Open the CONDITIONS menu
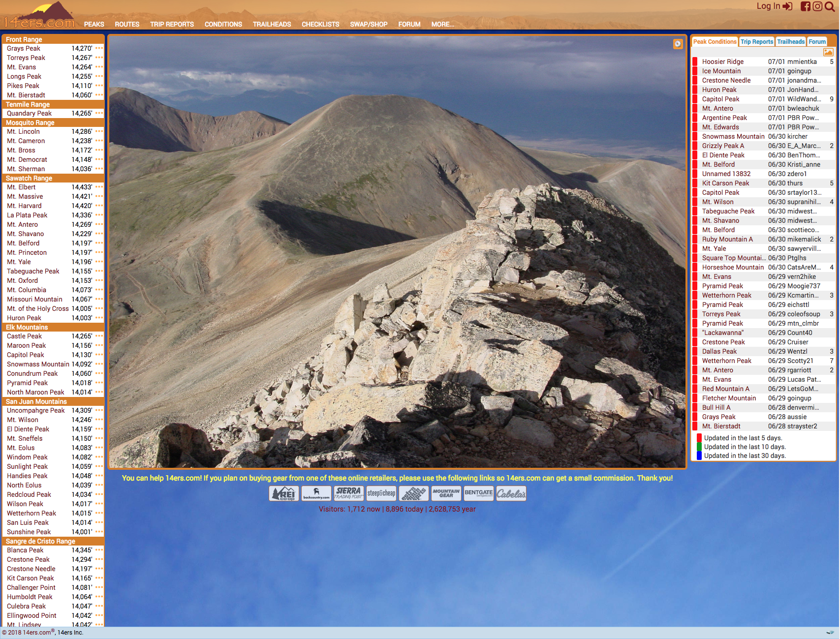Image resolution: width=840 pixels, height=639 pixels. [223, 24]
